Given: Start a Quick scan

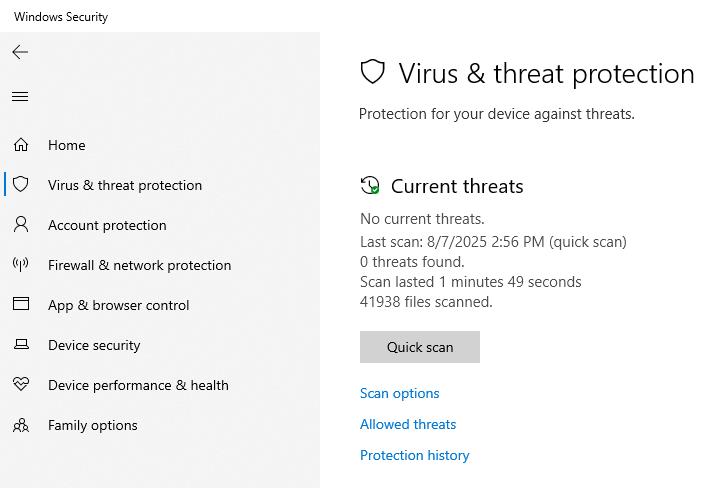Looking at the screenshot, I should [420, 347].
